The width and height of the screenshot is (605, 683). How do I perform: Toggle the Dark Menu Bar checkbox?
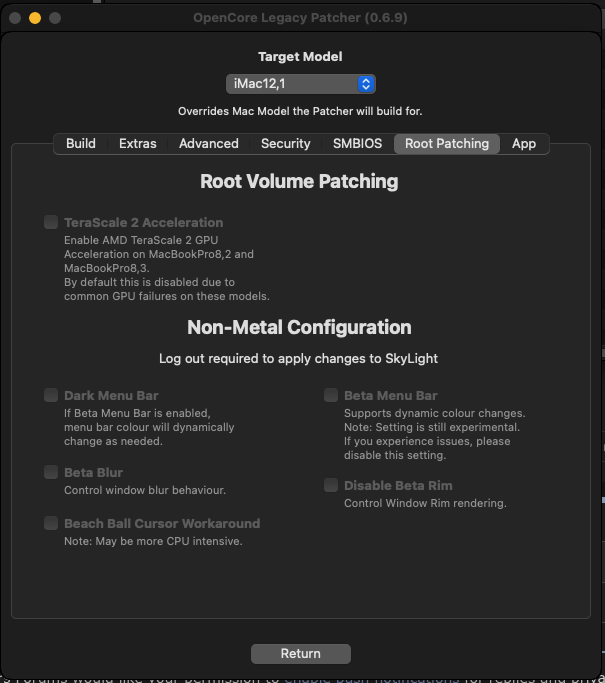(x=51, y=395)
